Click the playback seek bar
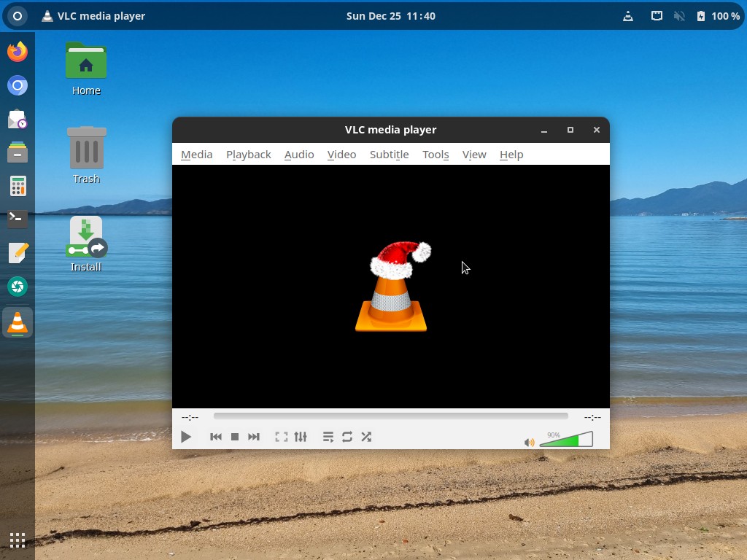Screen dimensions: 747x560 pos(391,416)
